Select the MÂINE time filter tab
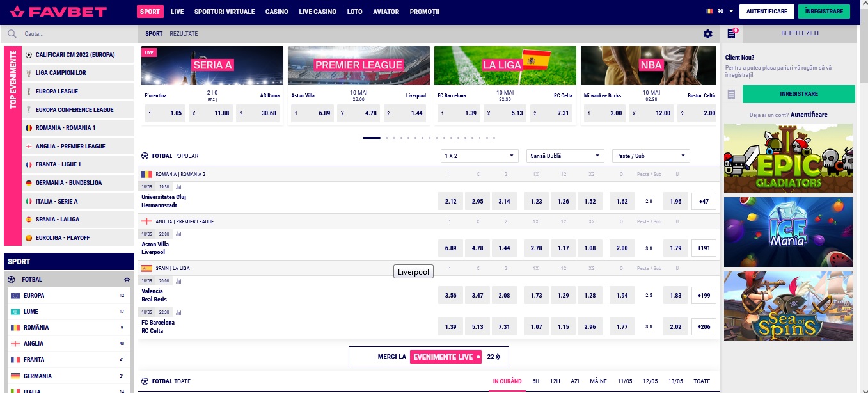 (x=598, y=381)
